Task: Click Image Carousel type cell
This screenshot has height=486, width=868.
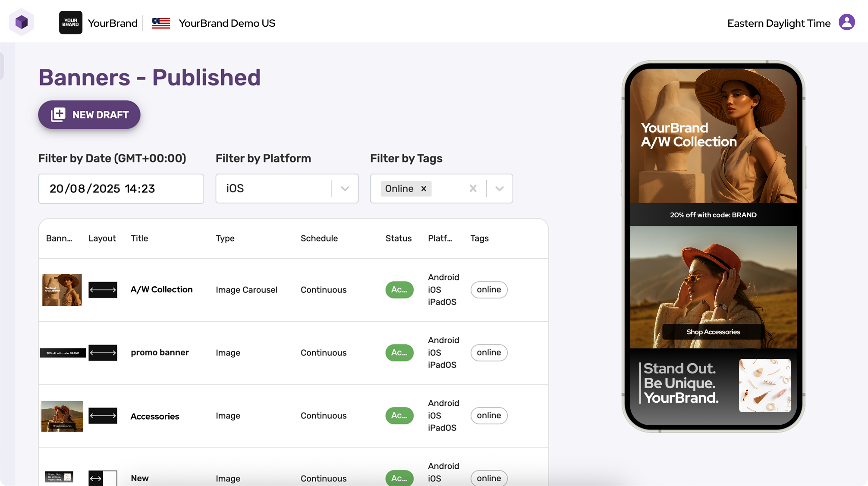Action: point(246,290)
